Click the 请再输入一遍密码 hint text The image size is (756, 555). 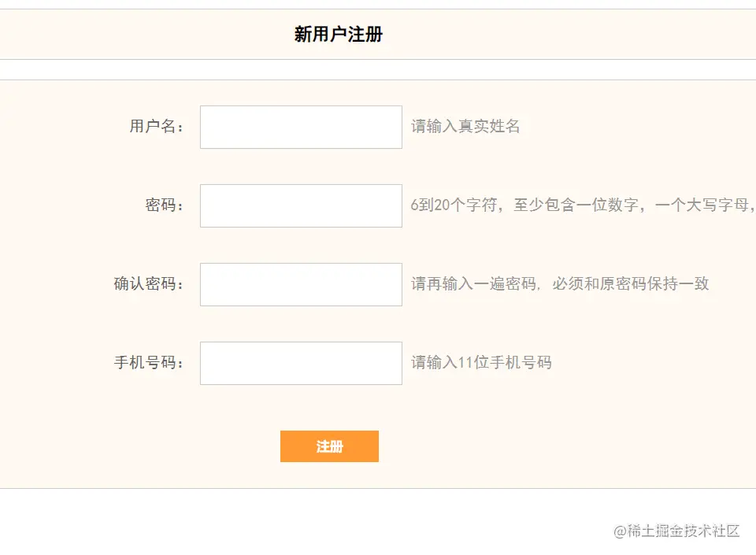pyautogui.click(x=559, y=284)
